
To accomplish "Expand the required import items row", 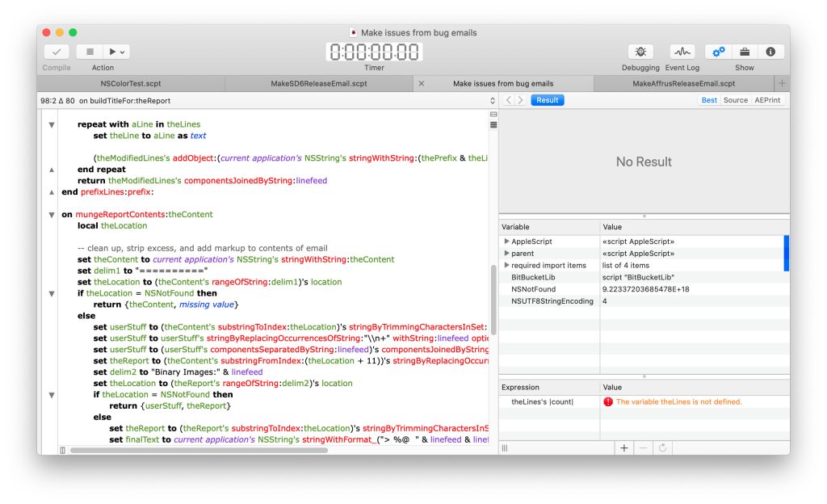I will 506,265.
